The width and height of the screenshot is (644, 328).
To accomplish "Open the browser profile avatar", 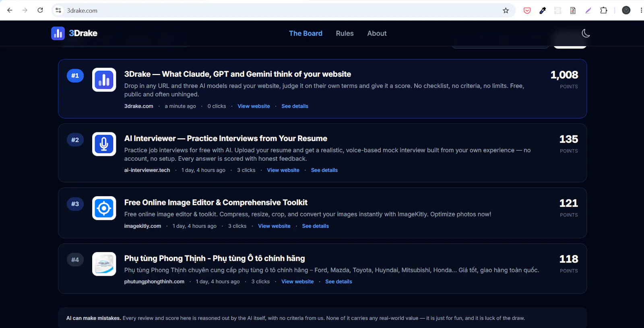I will (626, 10).
